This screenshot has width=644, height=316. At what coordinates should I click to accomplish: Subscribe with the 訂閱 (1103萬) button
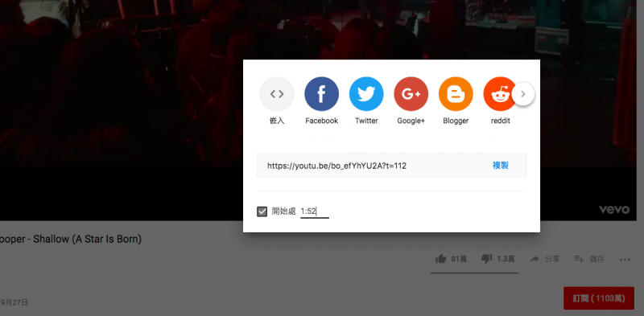(599, 298)
